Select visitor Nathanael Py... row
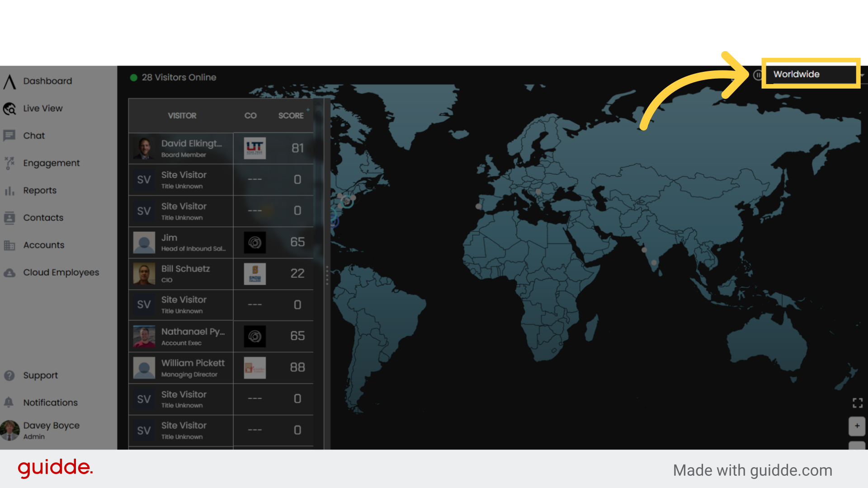Image resolution: width=868 pixels, height=488 pixels. (x=221, y=337)
